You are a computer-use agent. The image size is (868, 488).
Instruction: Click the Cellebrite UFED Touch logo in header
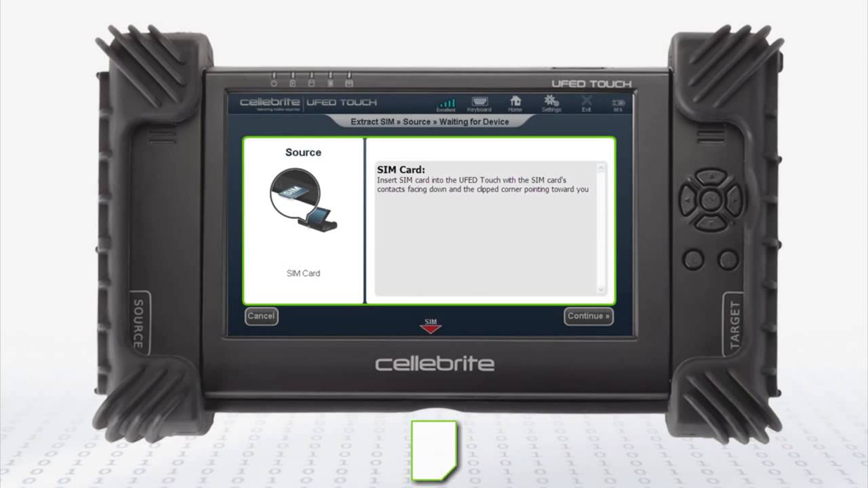[x=308, y=103]
